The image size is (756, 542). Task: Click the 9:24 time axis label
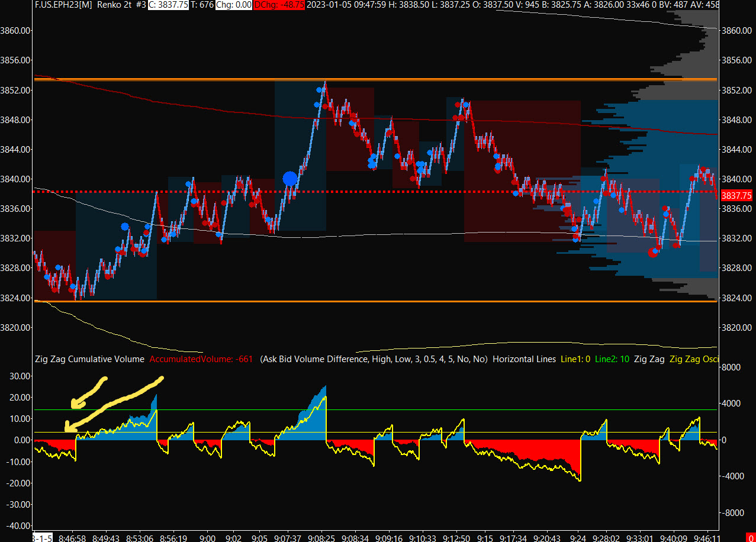(x=578, y=539)
